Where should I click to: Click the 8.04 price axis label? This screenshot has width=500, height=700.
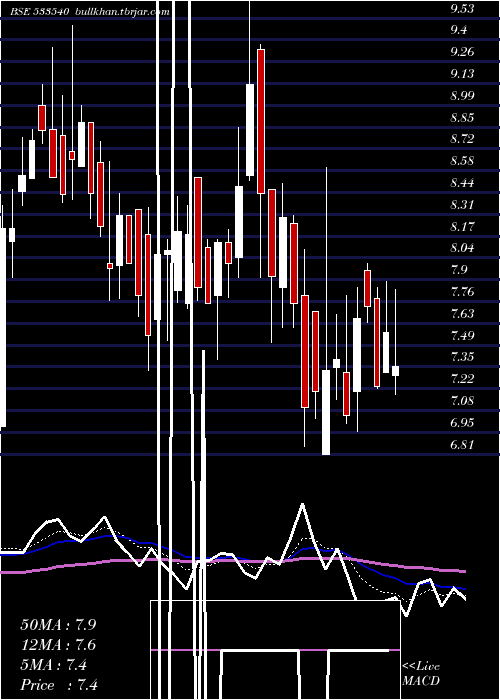(462, 248)
